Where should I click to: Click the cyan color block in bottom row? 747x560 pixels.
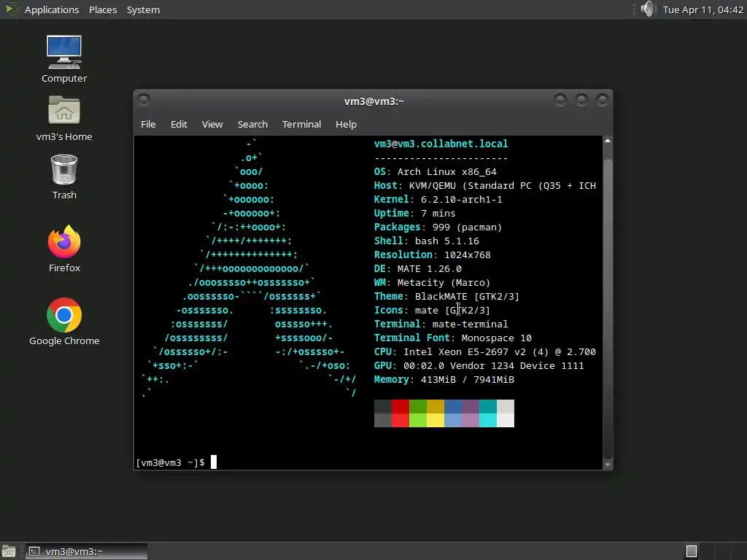tap(488, 421)
